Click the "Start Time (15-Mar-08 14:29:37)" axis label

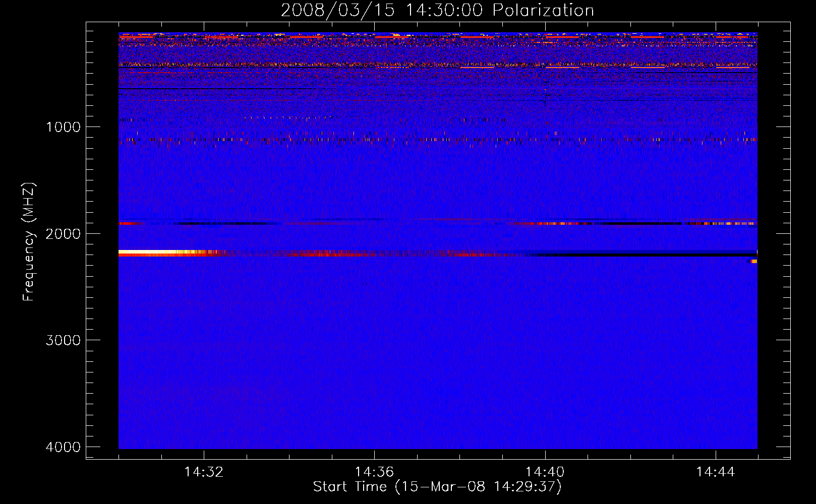tap(437, 487)
